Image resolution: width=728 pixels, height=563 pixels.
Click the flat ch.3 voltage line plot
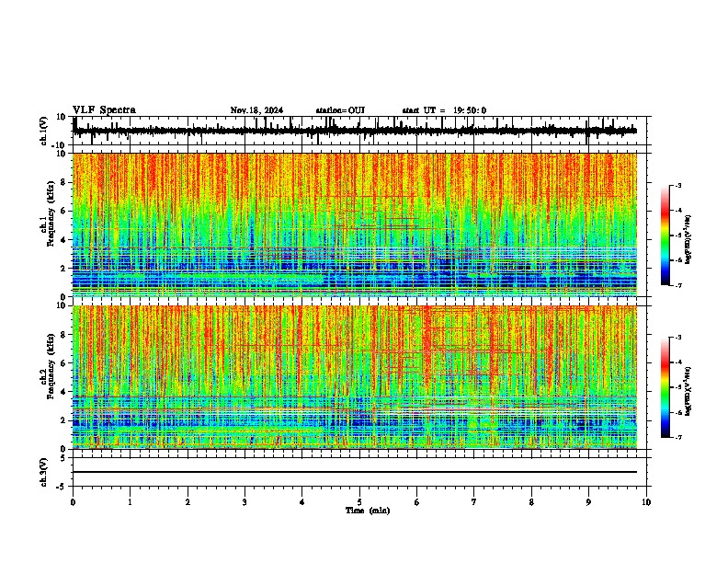[x=355, y=472]
